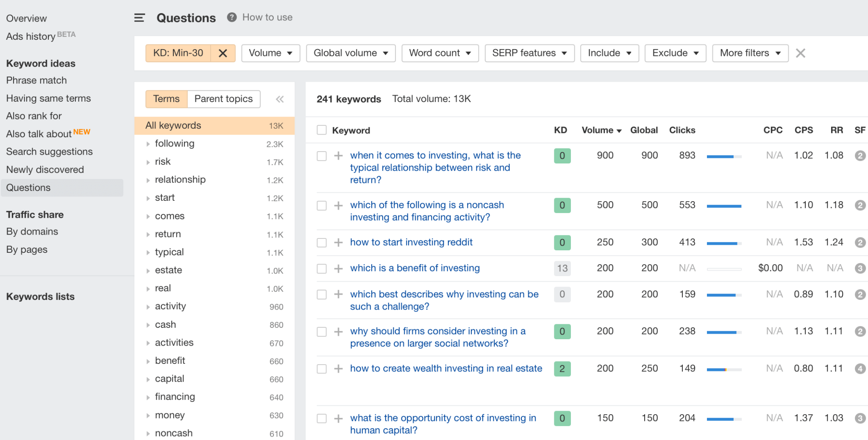Add 'how to create wealth investing' with plus icon

click(x=338, y=369)
